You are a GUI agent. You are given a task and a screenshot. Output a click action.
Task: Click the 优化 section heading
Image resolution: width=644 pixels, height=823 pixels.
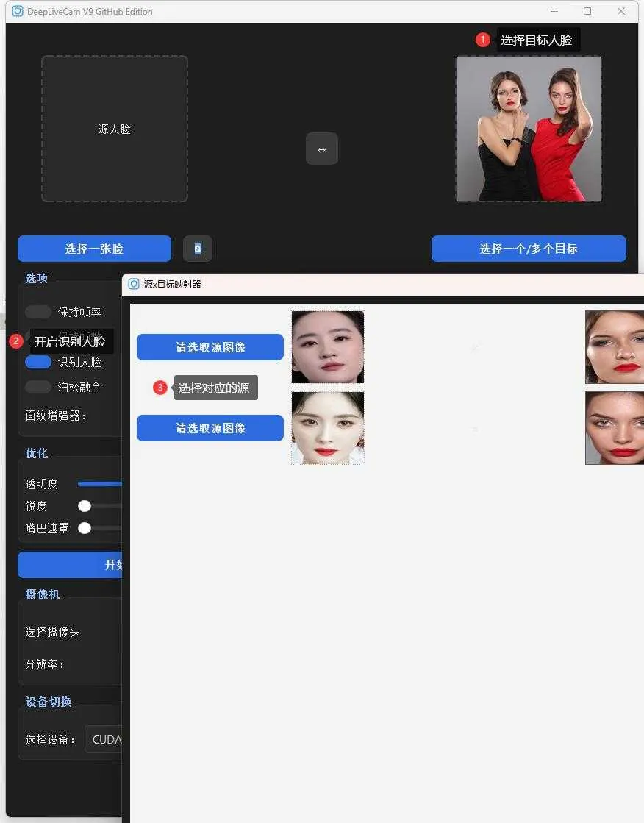coord(37,453)
